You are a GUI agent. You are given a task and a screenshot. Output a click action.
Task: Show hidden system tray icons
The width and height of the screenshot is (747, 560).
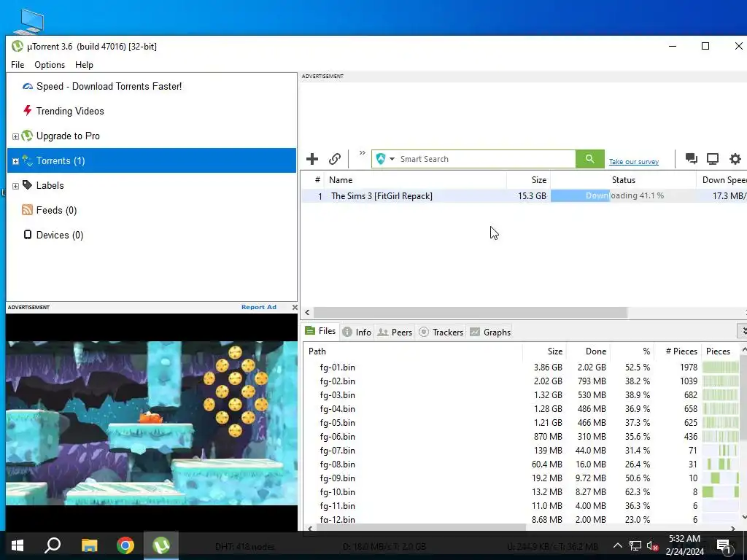click(x=617, y=545)
